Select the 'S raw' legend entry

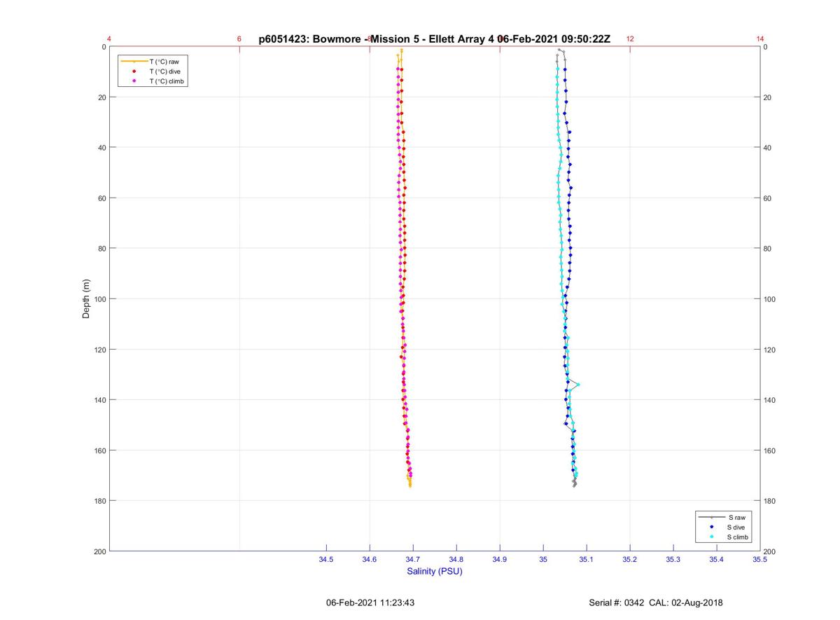pos(724,517)
